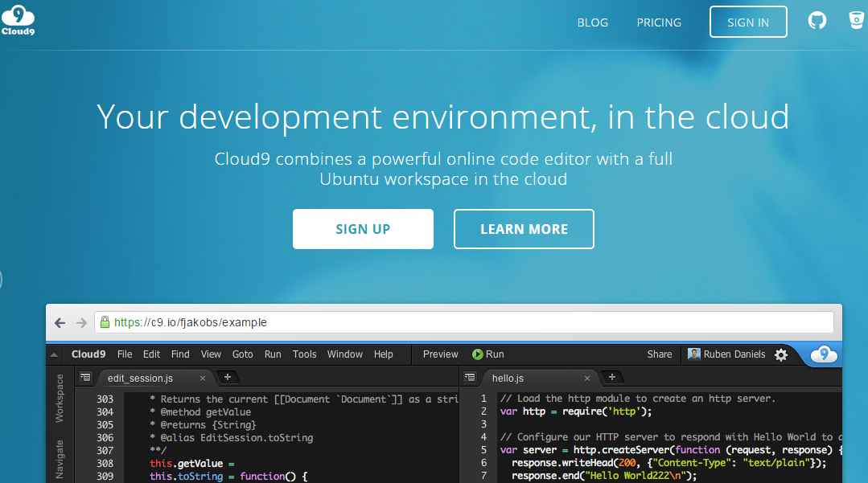This screenshot has width=868, height=483.
Task: Add new tab next to hello.js
Action: [x=612, y=377]
